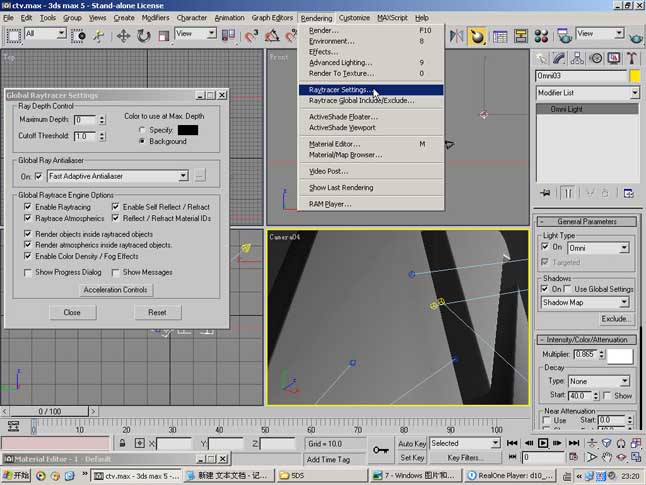Viewport: 646px width, 485px height.
Task: Select the Rotate tool in main toolbar
Action: point(143,36)
